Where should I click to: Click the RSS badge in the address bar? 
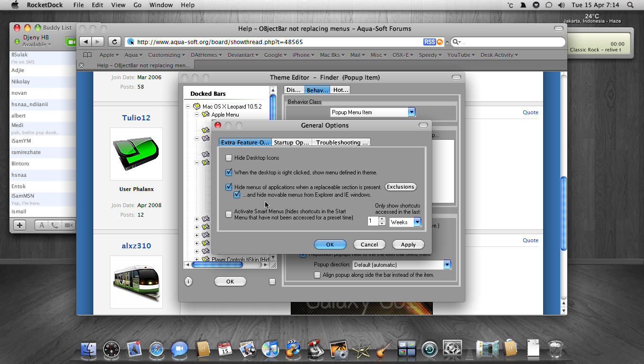(x=429, y=42)
